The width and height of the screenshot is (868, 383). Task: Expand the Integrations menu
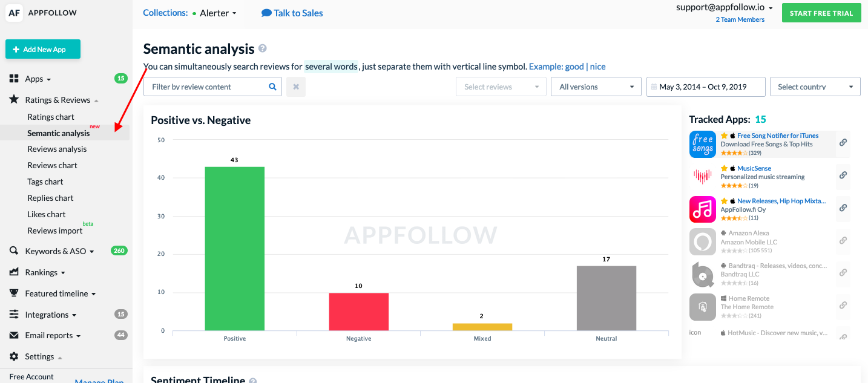51,315
